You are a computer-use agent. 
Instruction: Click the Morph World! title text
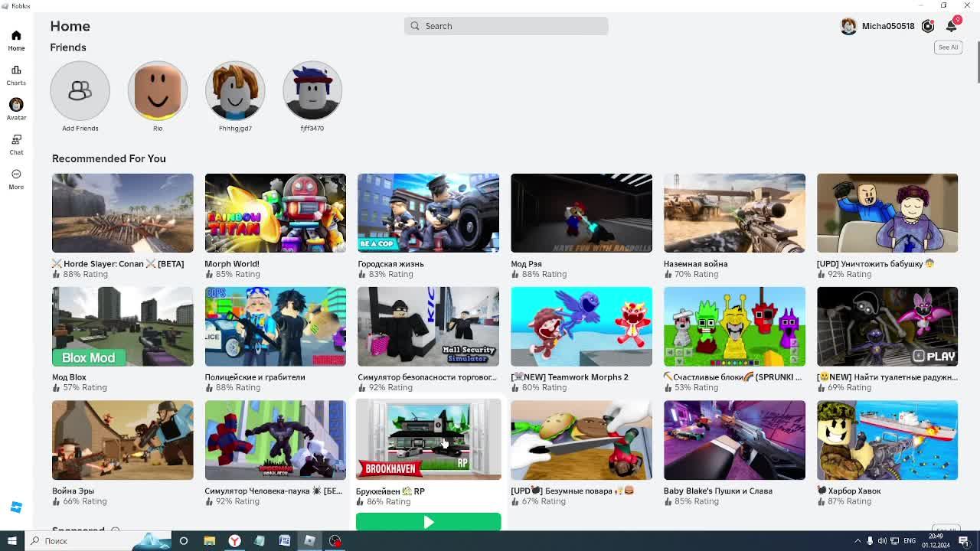coord(232,264)
